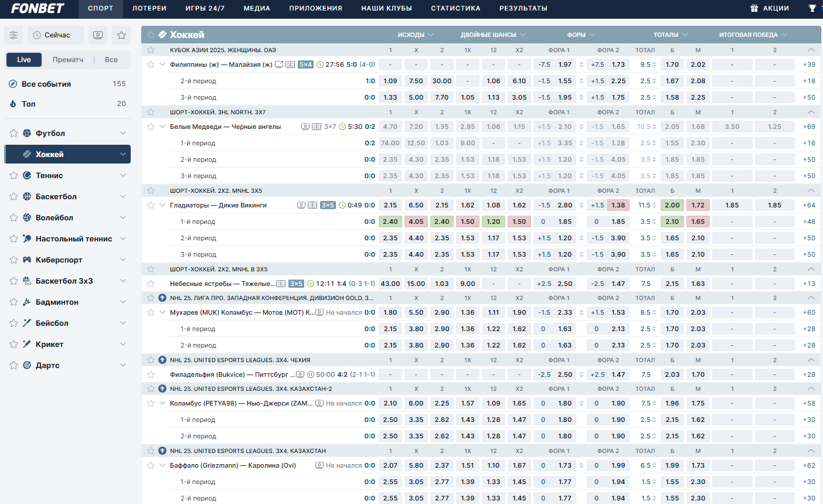Select the Хоккей sidebar item
The height and width of the screenshot is (504, 823).
(x=67, y=154)
